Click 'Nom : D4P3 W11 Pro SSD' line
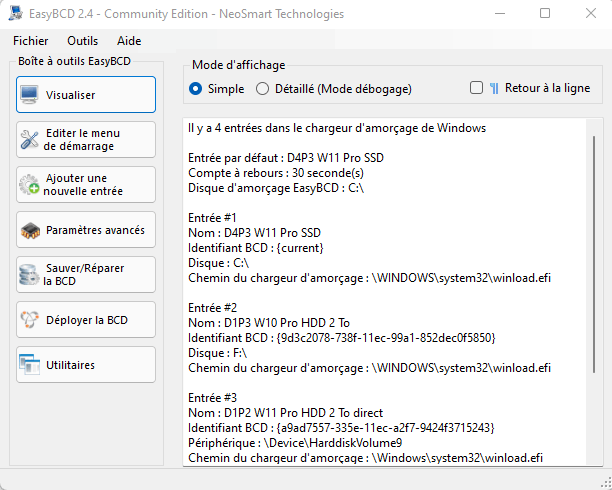Screen dimensions: 612x490 [x=254, y=233]
